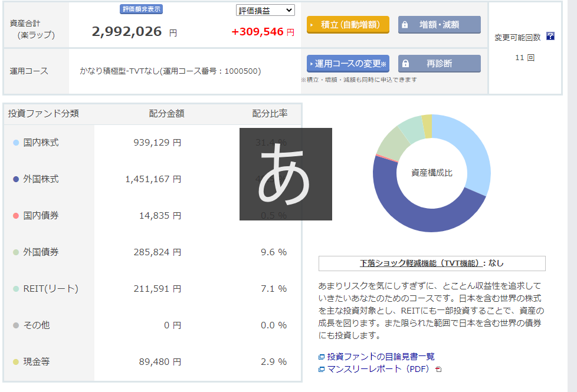Screen dimensions: 577x392
Task: Click the lock icon on 再診断 button
Action: click(404, 64)
